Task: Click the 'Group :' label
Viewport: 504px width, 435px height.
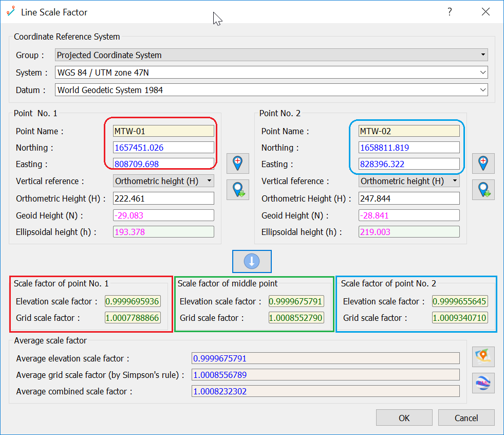Action: [30, 55]
